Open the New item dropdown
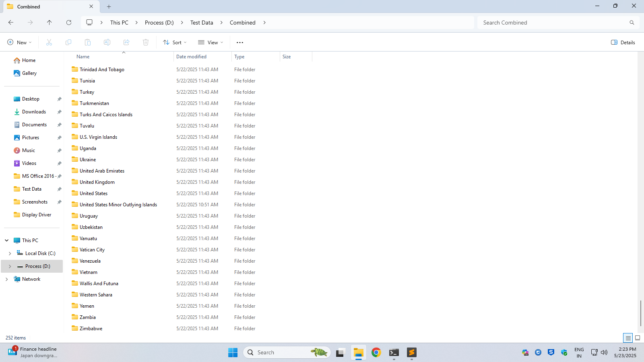The image size is (644, 362). click(19, 42)
